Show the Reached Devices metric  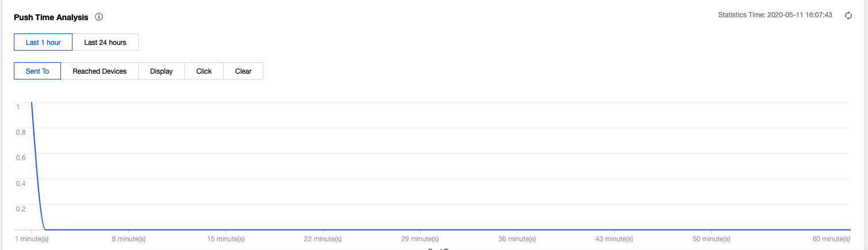[100, 71]
